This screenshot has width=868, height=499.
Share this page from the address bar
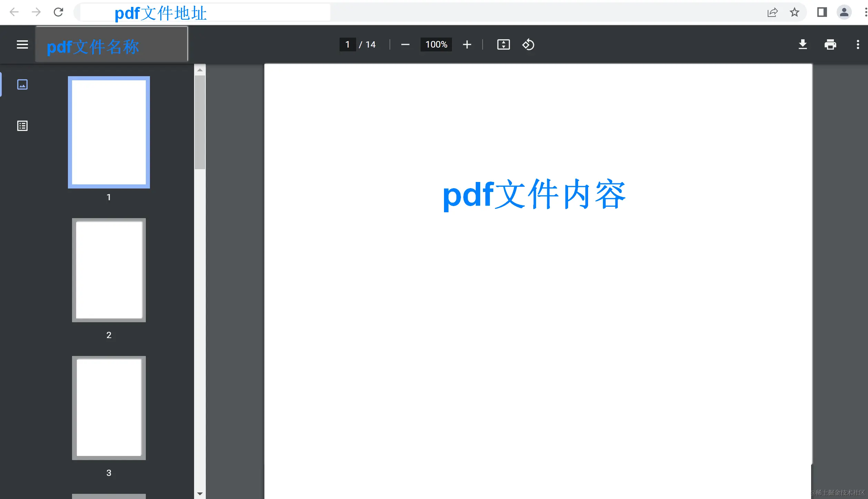coord(773,12)
